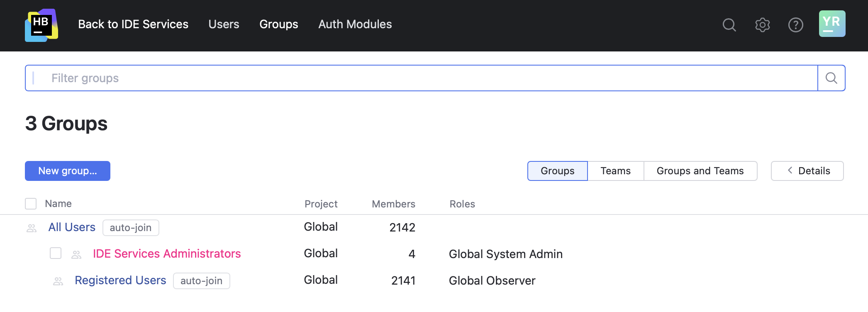Viewport: 868px width, 312px height.
Task: Click the Name column header
Action: click(x=59, y=204)
